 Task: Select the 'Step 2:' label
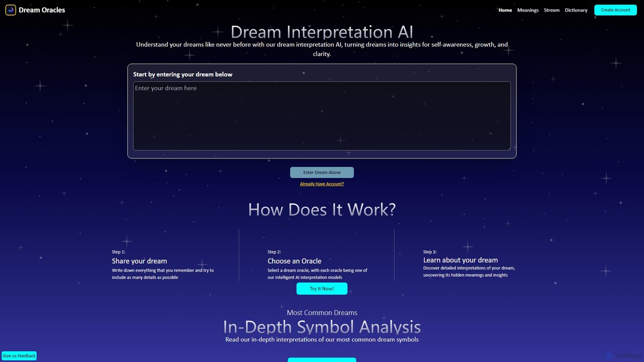pyautogui.click(x=274, y=252)
